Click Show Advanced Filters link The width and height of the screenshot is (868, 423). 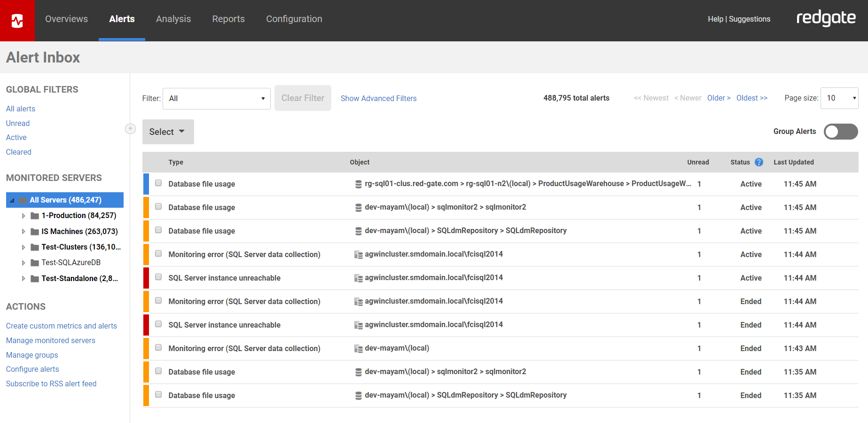[378, 99]
